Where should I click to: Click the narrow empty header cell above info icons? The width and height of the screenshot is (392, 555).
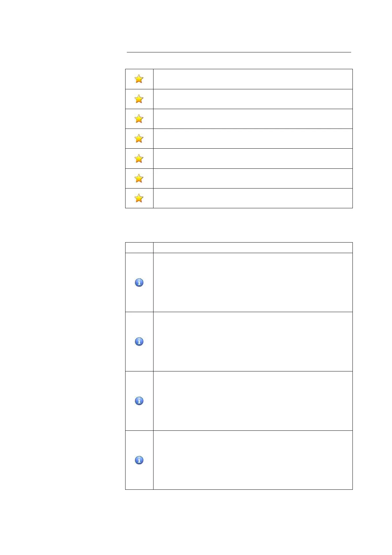point(139,248)
